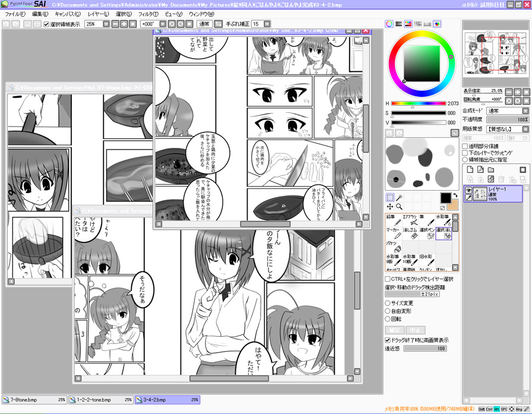Choose the 水彩筆10版 brush

pos(410,260)
